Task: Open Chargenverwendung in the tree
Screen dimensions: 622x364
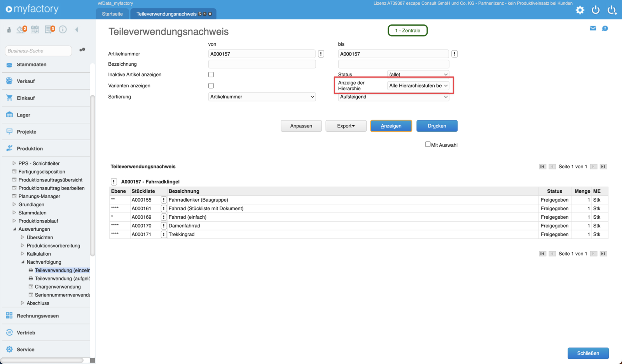Action: (58, 287)
